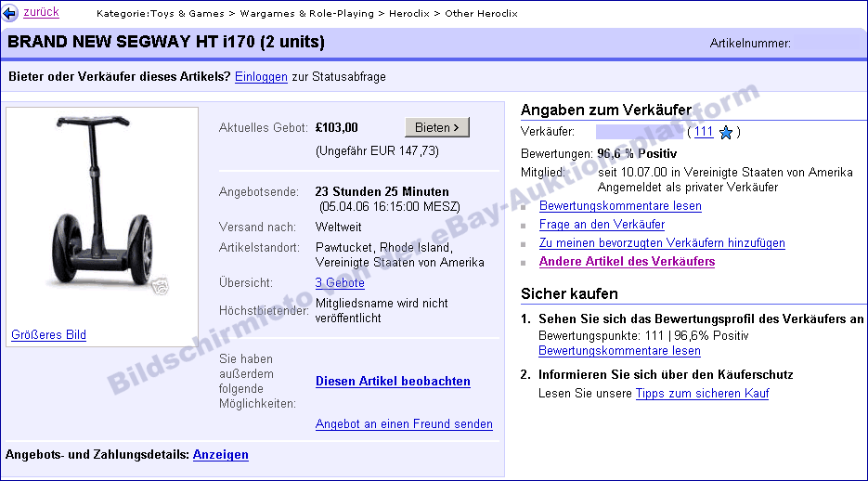The height and width of the screenshot is (481, 868).
Task: Open Bewertungskommentare lesen under Sicher kaufen
Action: pyautogui.click(x=619, y=351)
